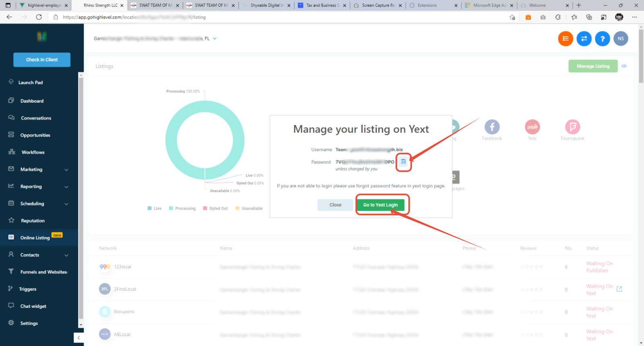Open the NS user avatar
The height and width of the screenshot is (346, 644).
point(621,39)
